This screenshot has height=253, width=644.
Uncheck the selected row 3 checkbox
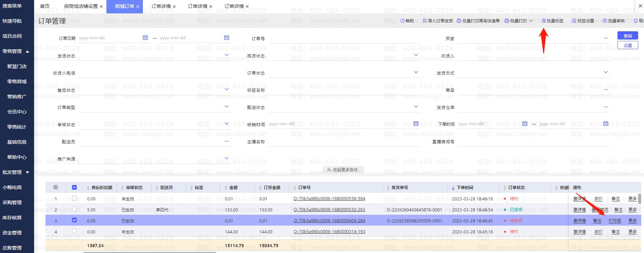pyautogui.click(x=74, y=220)
